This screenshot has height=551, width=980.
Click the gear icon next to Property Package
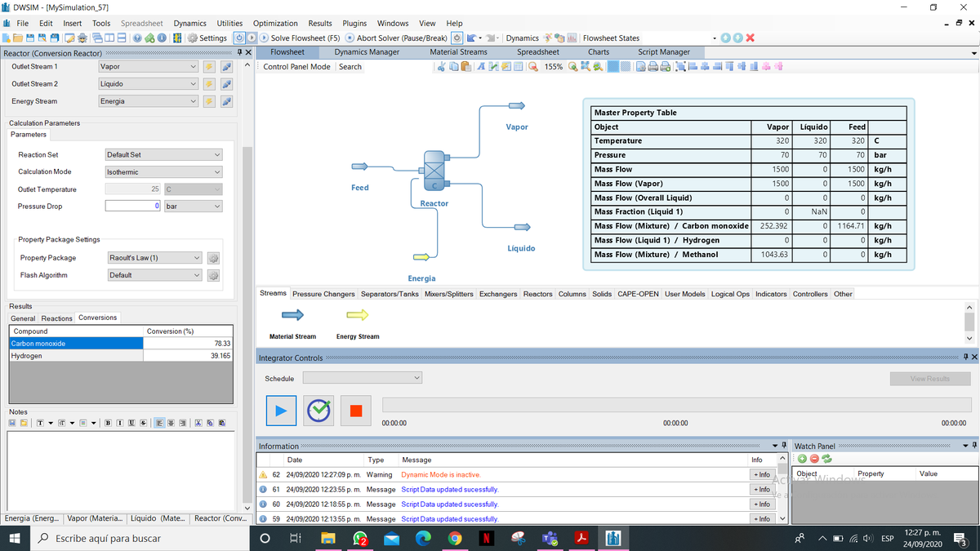click(x=213, y=258)
